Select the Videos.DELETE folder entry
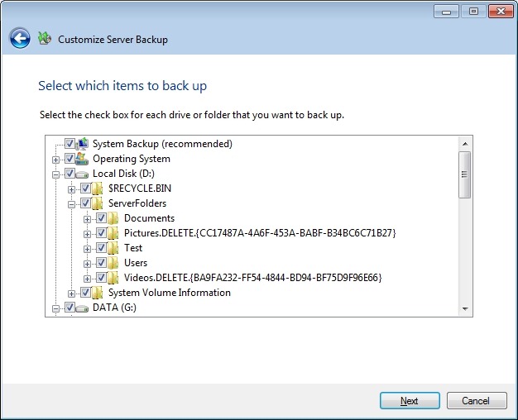Image resolution: width=518 pixels, height=420 pixels. point(252,278)
